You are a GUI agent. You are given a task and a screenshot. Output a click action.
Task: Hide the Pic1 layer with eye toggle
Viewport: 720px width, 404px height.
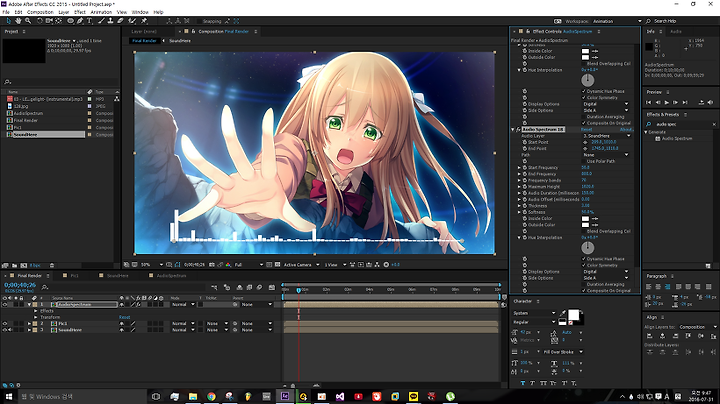5,324
